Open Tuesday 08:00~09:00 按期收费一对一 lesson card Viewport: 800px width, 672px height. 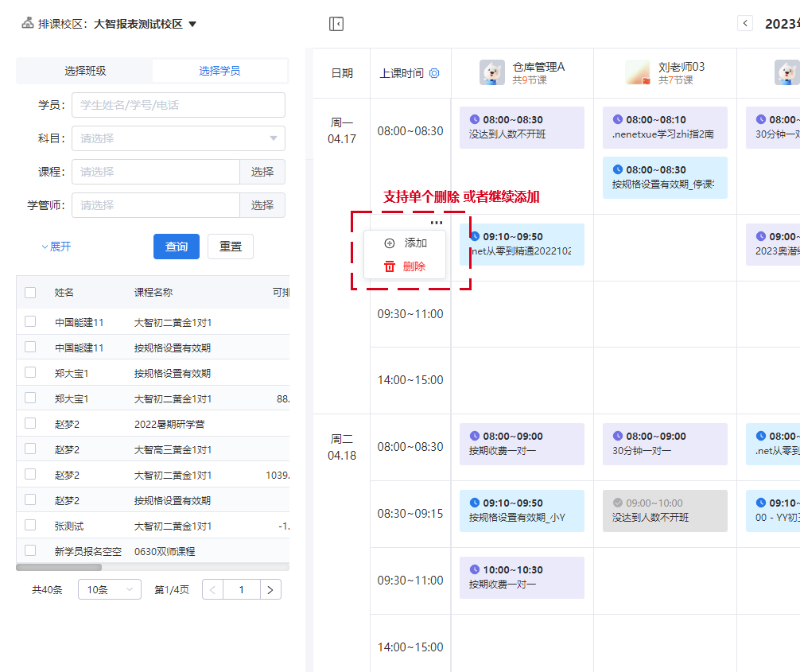pos(522,444)
